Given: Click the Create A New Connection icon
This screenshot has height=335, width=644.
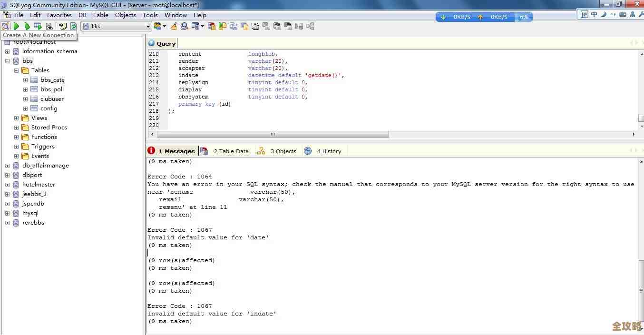Looking at the screenshot, I should click(6, 26).
